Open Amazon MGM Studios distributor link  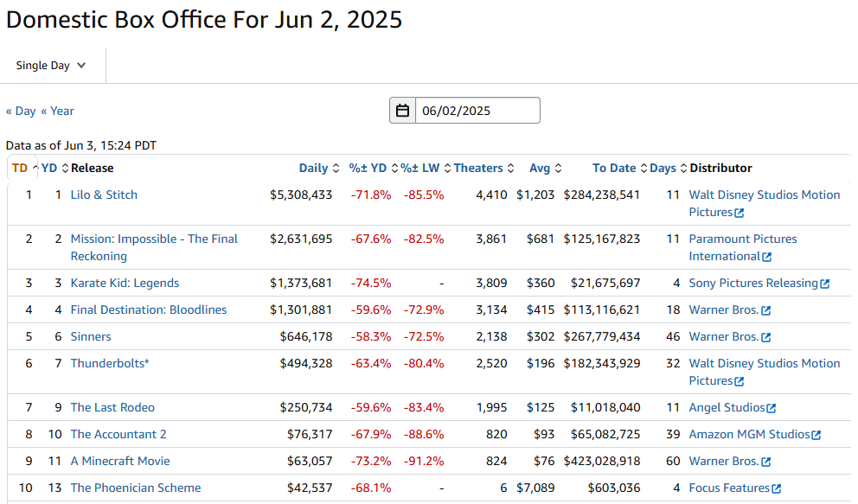click(x=755, y=435)
